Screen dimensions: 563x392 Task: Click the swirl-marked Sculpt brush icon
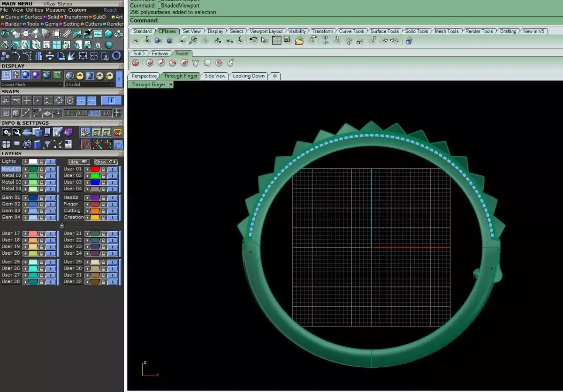tap(219, 63)
